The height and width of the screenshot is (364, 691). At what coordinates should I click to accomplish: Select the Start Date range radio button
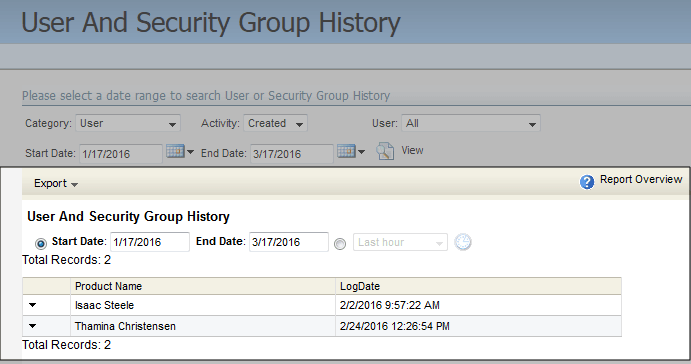(x=41, y=243)
